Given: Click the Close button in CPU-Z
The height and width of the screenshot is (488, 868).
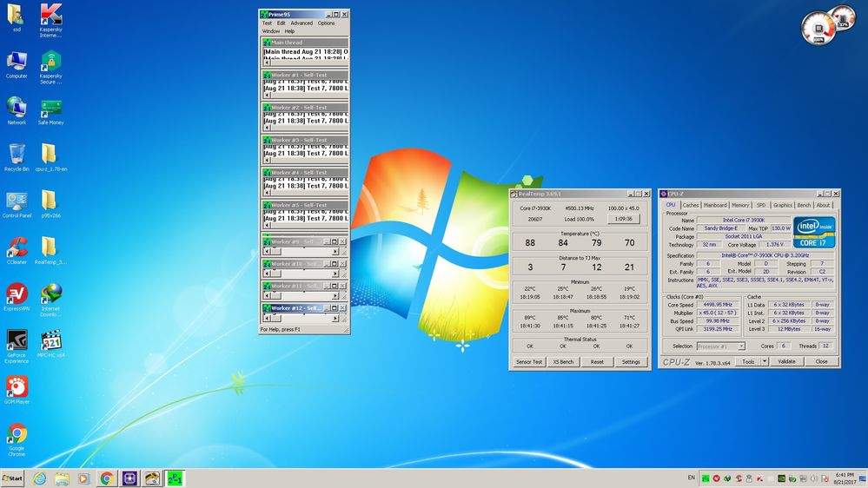Looking at the screenshot, I should [x=821, y=361].
